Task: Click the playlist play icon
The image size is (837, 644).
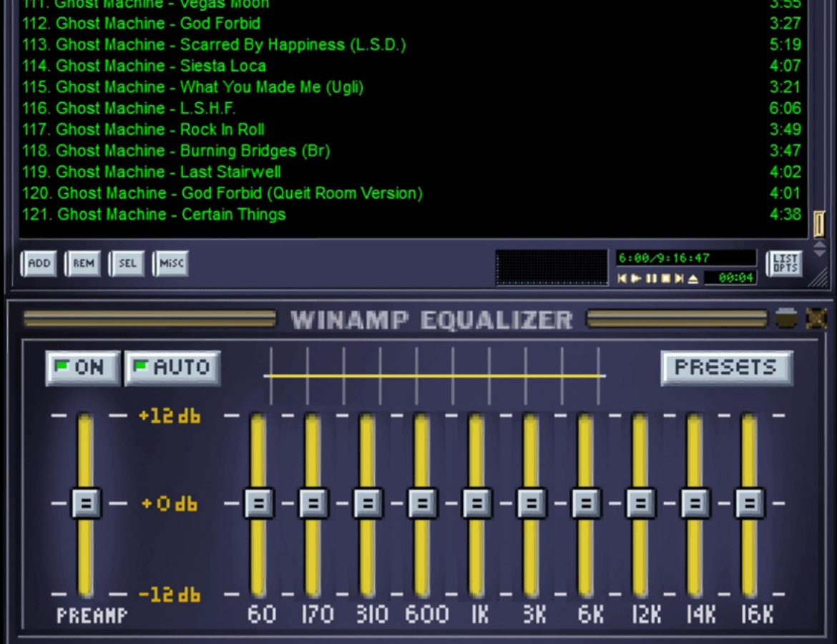Action: click(x=636, y=278)
